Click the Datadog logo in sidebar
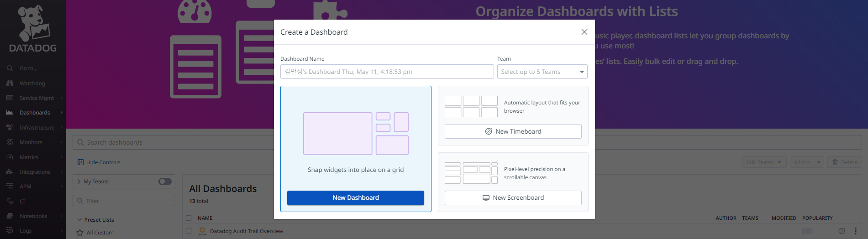The image size is (868, 239). (33, 28)
